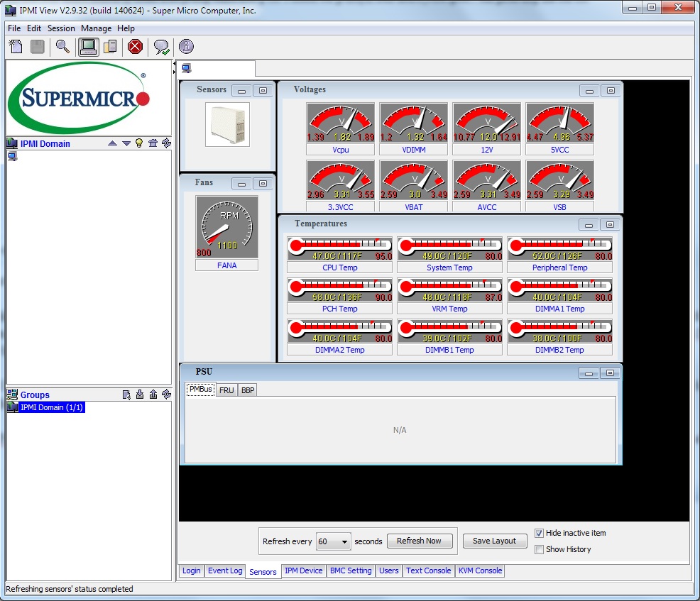The height and width of the screenshot is (601, 700).
Task: Click the refresh icon in Groups header
Action: click(x=166, y=395)
